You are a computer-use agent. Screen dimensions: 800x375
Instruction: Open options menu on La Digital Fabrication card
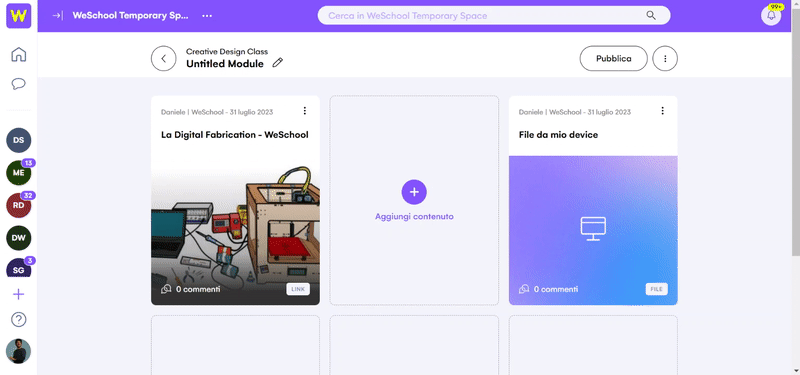click(305, 111)
